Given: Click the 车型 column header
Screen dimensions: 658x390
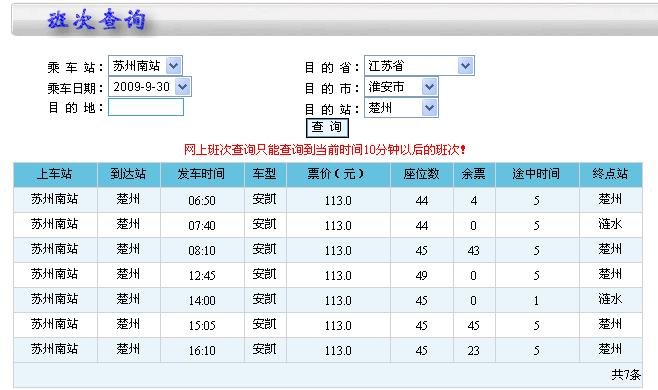Looking at the screenshot, I should (x=265, y=174).
